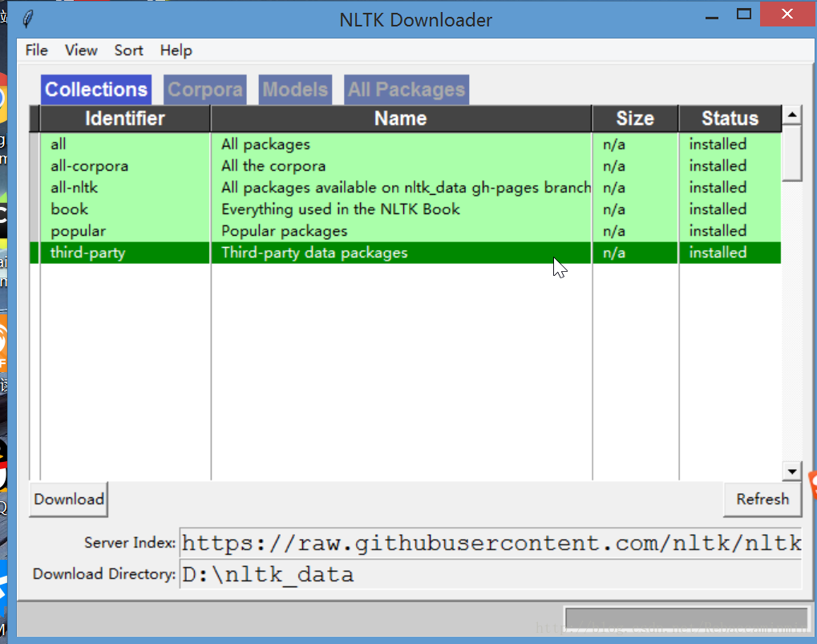Viewport: 817px width, 644px height.
Task: Minimize the NLTK Downloader window
Action: tap(712, 17)
